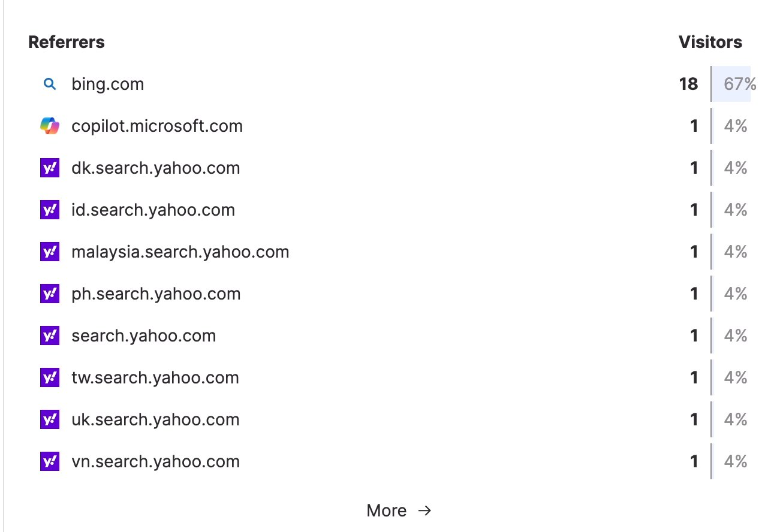Select the search.yahoo.com referrer row
Viewport: 783px width, 532px height.
[x=144, y=336]
